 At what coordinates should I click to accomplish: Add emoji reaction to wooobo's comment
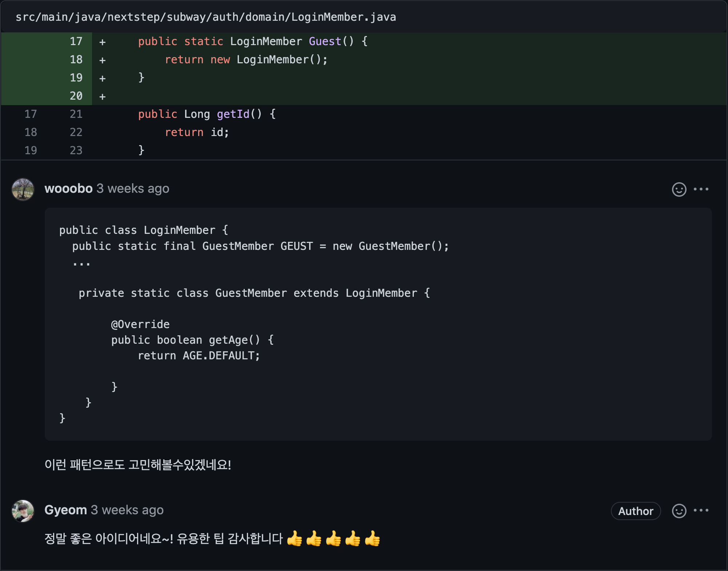tap(679, 189)
